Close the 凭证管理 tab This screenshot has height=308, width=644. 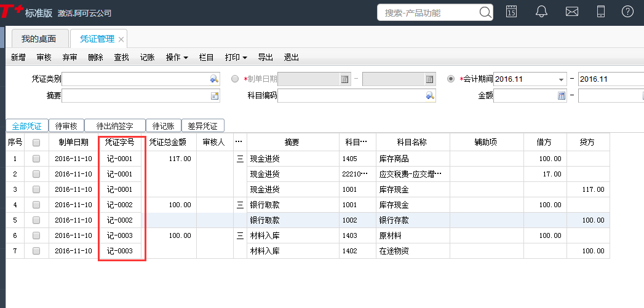[x=121, y=39]
